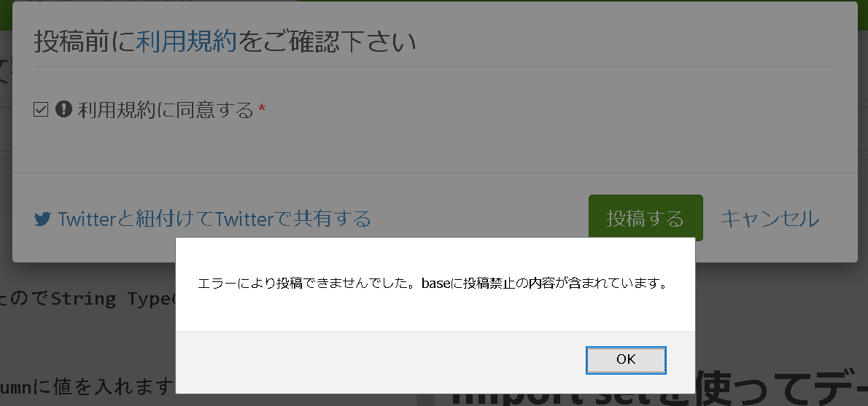Click the 利用規約に同意する label text

166,110
